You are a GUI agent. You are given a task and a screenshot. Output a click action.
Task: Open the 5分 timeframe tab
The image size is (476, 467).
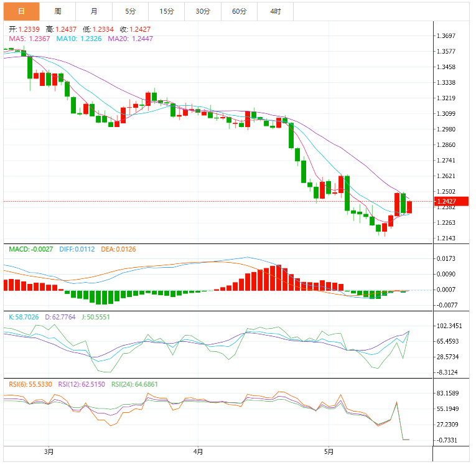click(x=130, y=12)
